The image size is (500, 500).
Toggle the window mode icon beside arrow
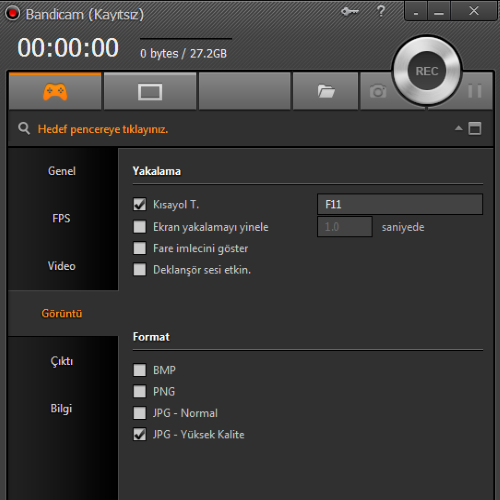point(475,128)
